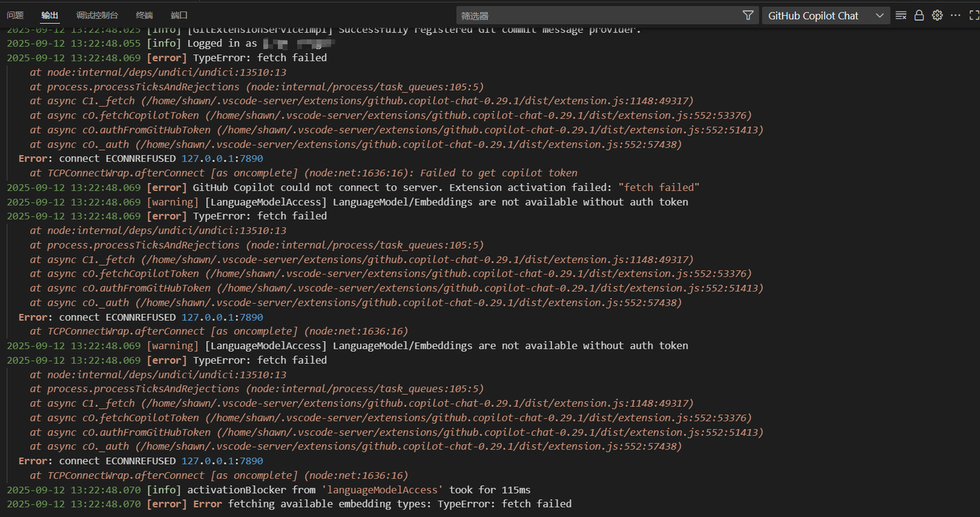980x517 pixels.
Task: Open the 端口 (Ports) tab
Action: [x=178, y=15]
